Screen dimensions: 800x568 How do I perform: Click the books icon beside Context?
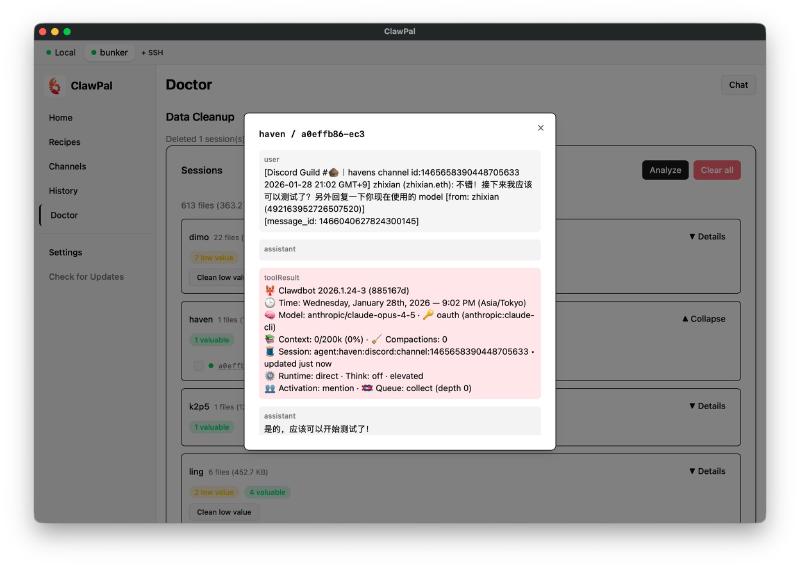(x=270, y=339)
